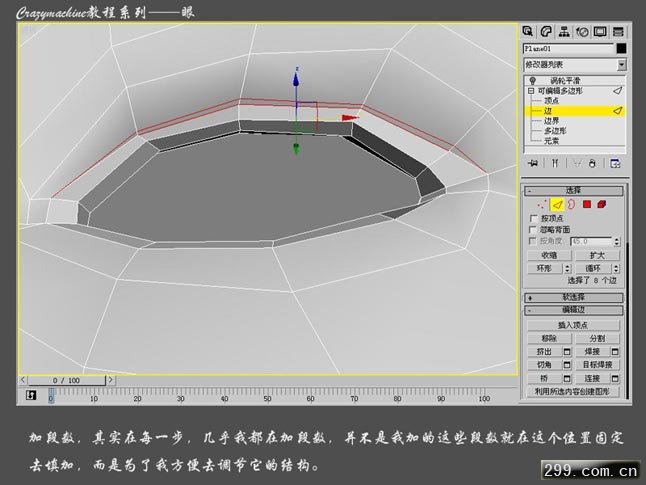Click the 桥 bridge button

pyautogui.click(x=545, y=378)
